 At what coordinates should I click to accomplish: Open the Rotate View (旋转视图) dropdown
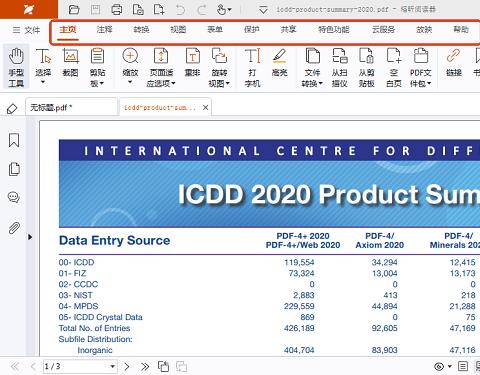tap(228, 83)
